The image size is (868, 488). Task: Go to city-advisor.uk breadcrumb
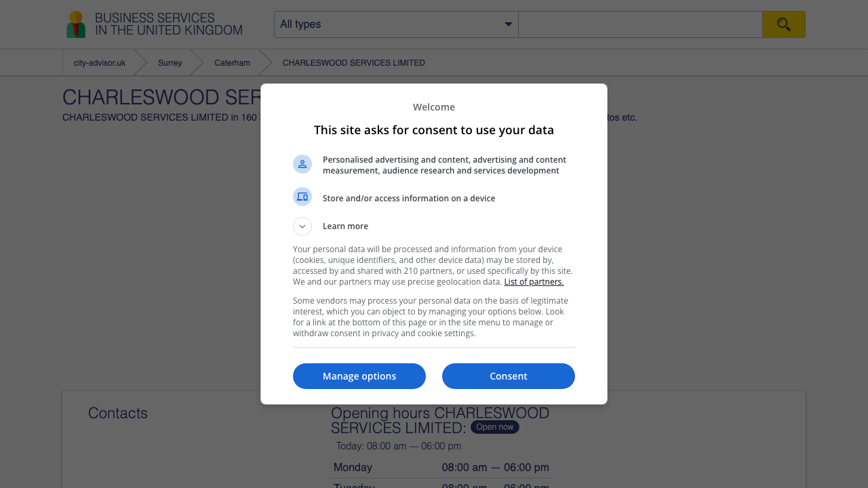[x=100, y=63]
